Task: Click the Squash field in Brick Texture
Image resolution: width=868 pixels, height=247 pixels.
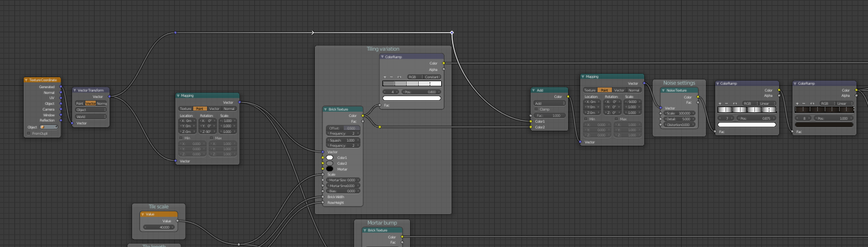Action: (343, 140)
